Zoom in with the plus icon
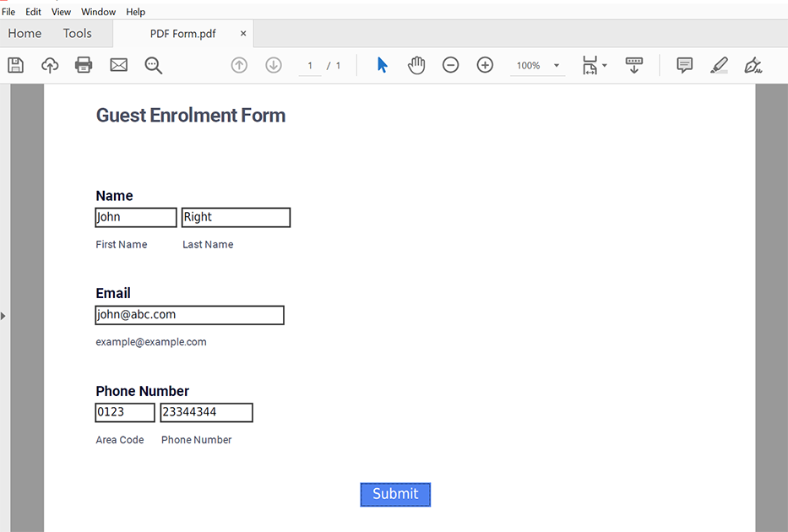 click(x=485, y=65)
